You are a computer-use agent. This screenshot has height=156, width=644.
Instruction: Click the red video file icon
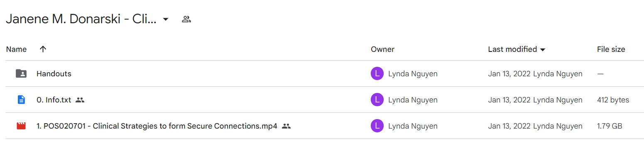click(21, 126)
